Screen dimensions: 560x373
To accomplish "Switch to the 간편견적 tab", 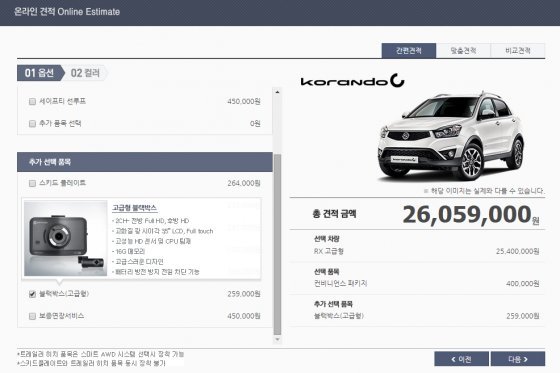I will click(x=409, y=51).
